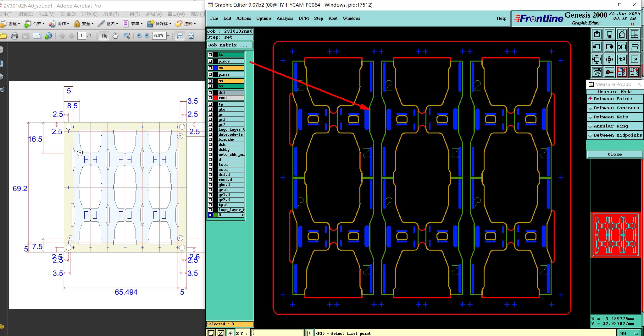Select Between Points measure mode
Image resolution: width=644 pixels, height=336 pixels.
pos(615,99)
